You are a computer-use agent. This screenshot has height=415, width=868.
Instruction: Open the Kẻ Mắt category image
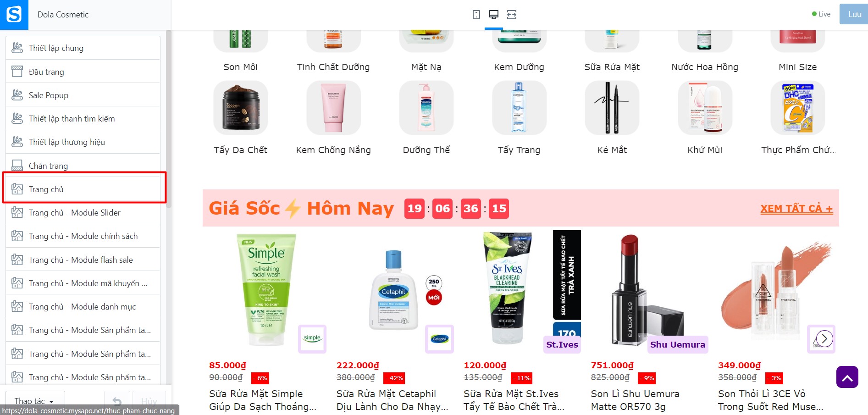point(612,108)
